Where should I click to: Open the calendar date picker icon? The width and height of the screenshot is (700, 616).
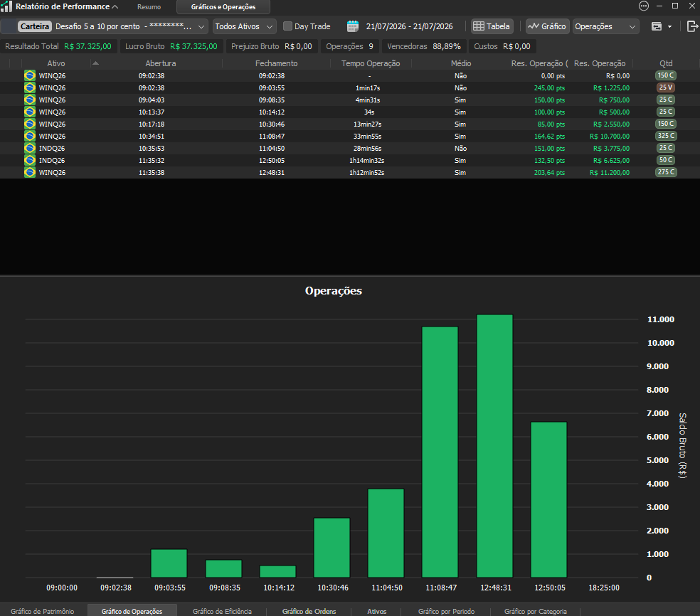(353, 26)
